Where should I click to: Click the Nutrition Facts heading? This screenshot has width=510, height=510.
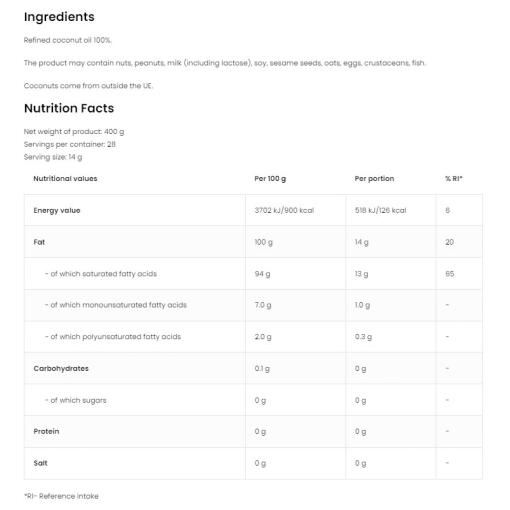point(69,108)
